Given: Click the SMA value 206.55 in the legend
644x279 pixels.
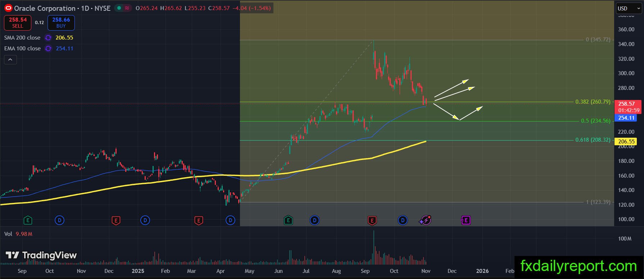Looking at the screenshot, I should tap(64, 38).
